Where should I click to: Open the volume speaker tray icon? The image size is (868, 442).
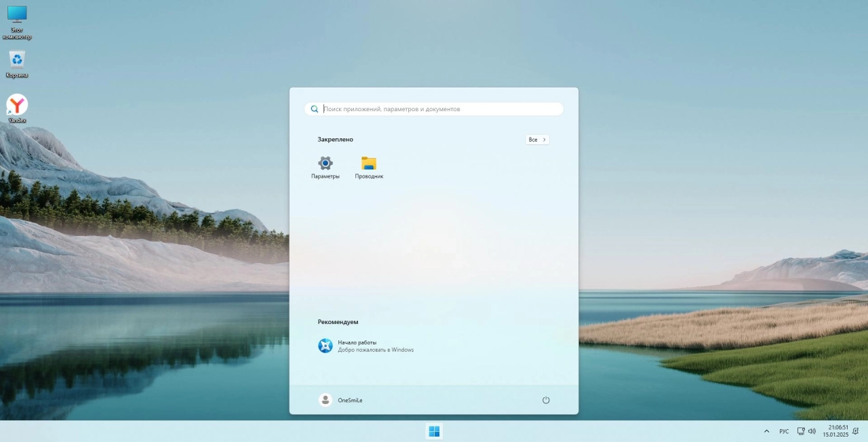click(x=812, y=431)
